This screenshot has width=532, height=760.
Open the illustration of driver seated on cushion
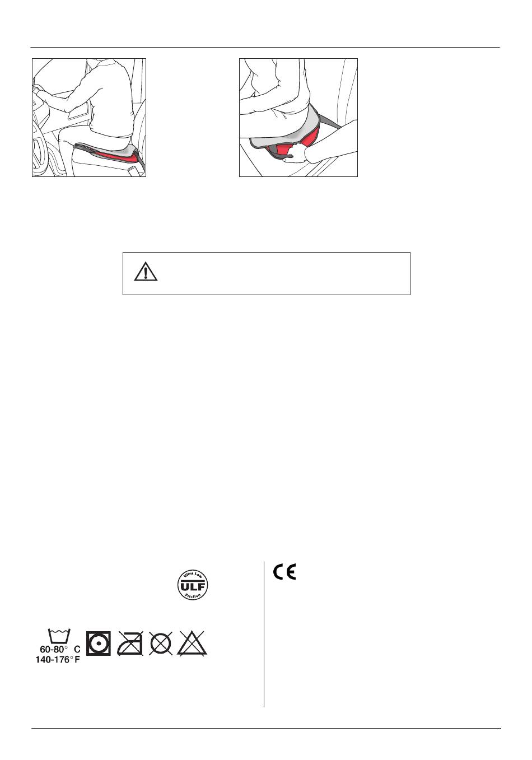click(89, 118)
